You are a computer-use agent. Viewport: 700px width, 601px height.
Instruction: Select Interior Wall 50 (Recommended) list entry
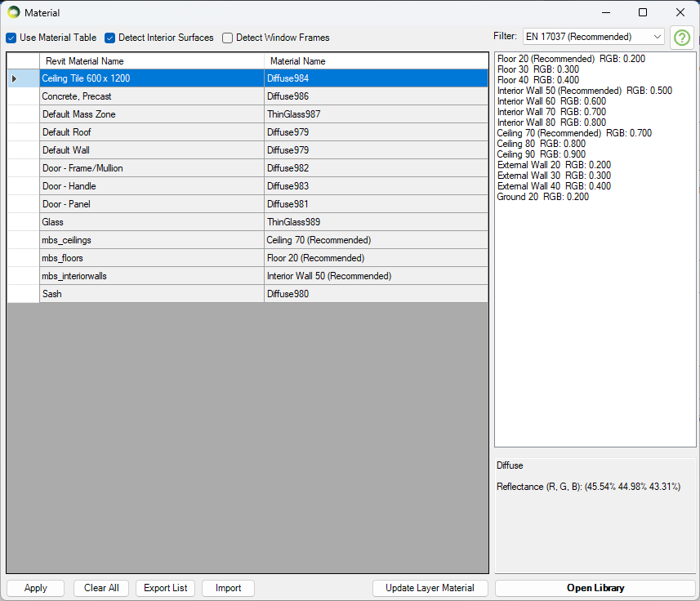tap(560, 91)
